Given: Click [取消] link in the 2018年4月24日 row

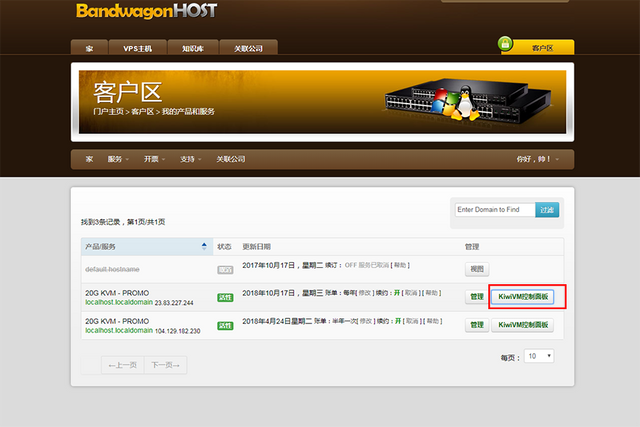Looking at the screenshot, I should click(412, 321).
